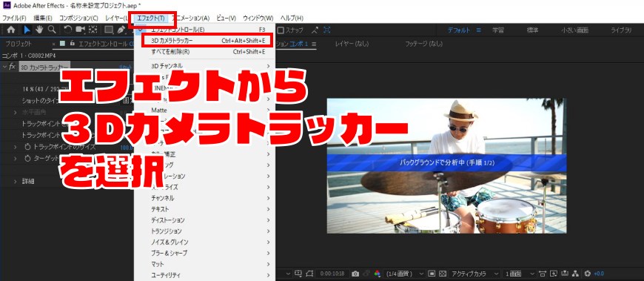Select the Selection arrow tool
The image size is (644, 281).
[27, 30]
